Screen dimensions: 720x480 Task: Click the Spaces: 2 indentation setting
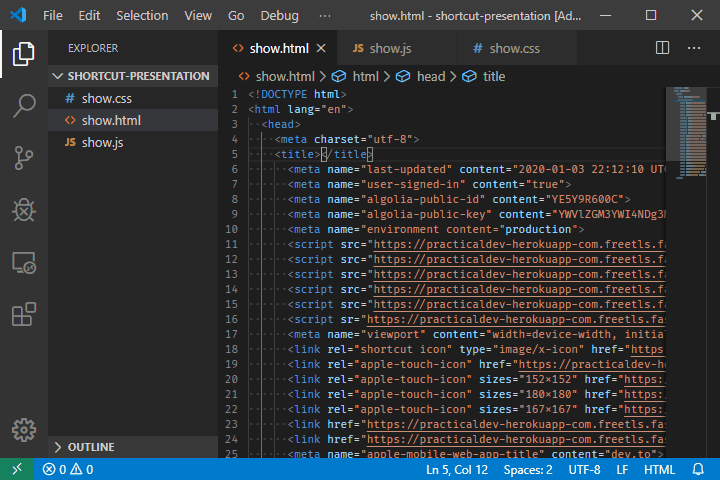[527, 469]
